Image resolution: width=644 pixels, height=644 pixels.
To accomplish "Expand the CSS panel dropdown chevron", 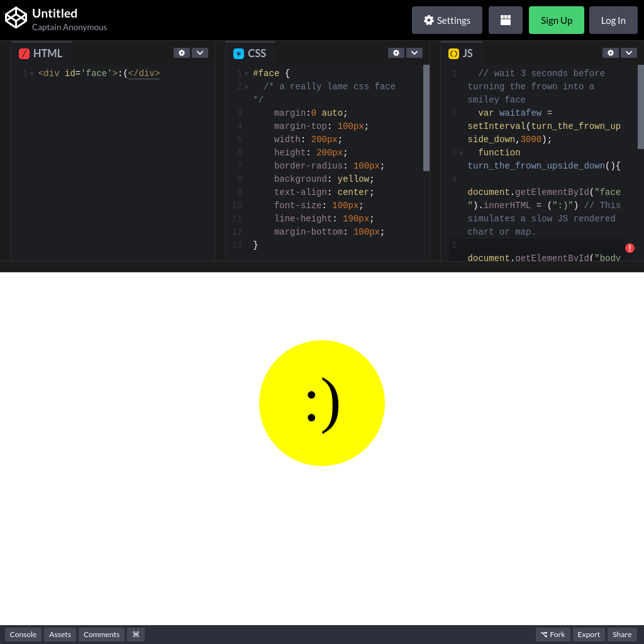I will point(414,53).
